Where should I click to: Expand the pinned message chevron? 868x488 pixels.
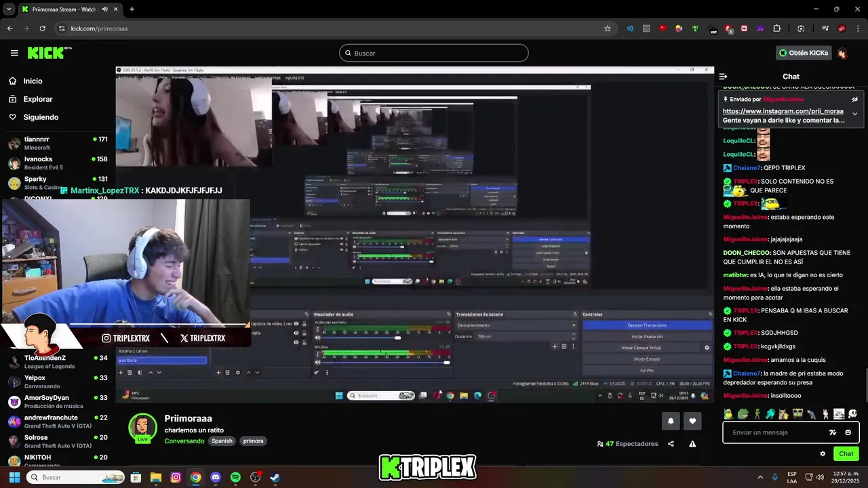pyautogui.click(x=854, y=114)
